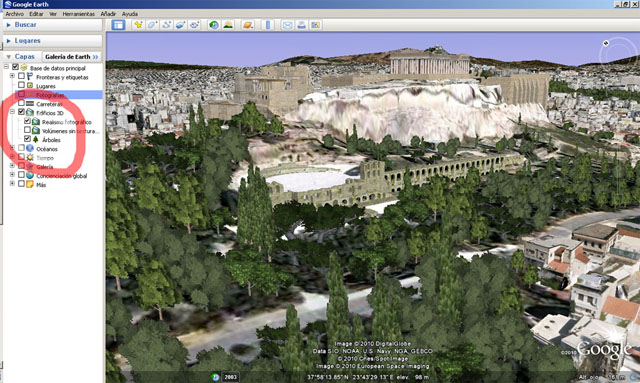Screen dimensions: 640x383
Task: Select the add path tool
Action: pos(166,25)
